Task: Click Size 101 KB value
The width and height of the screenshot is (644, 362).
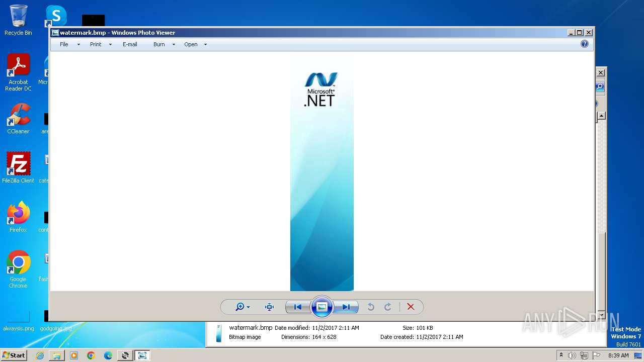Action: [x=425, y=328]
